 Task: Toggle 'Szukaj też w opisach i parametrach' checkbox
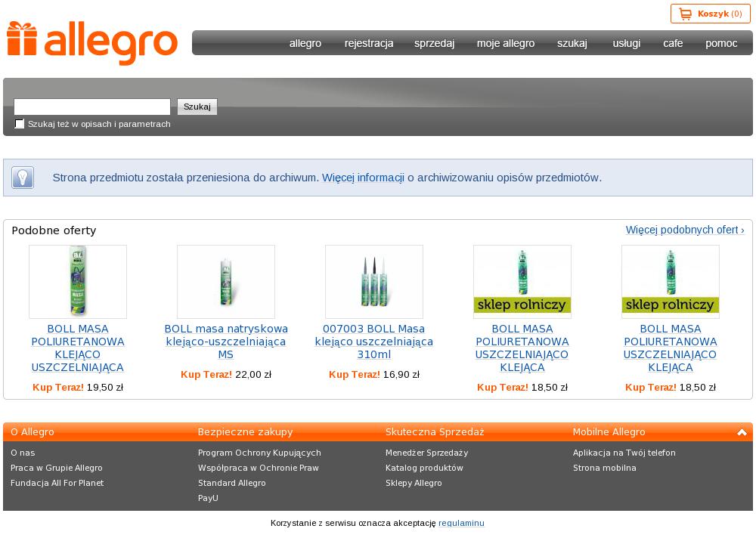pyautogui.click(x=20, y=124)
